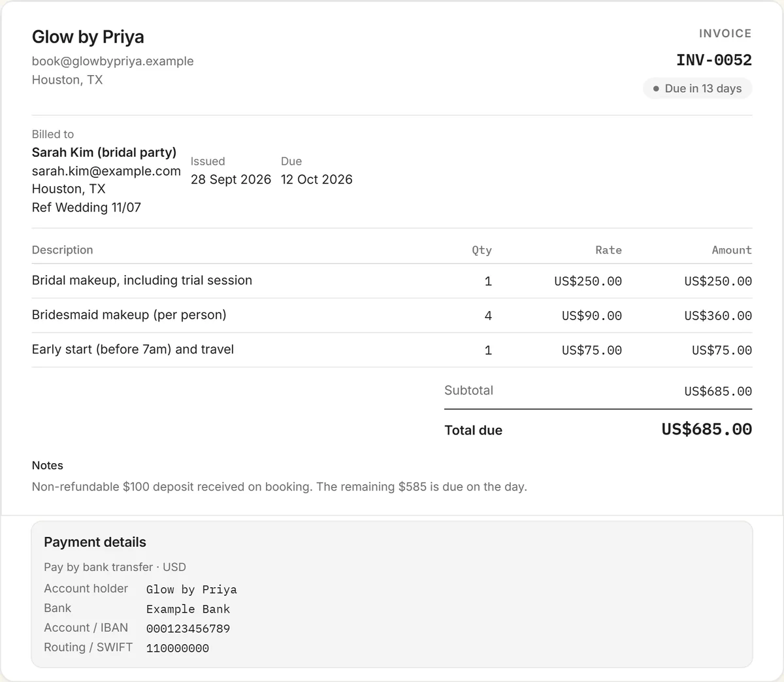
Task: Click the account holder value Glow by Priya
Action: (x=191, y=589)
